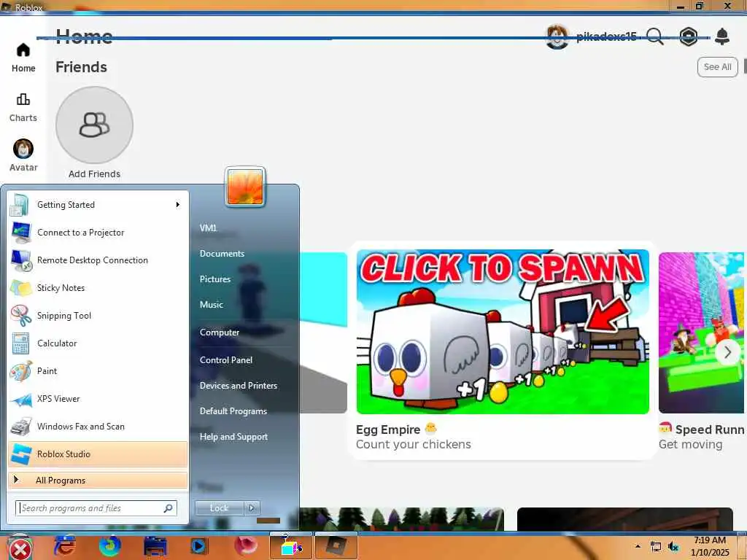This screenshot has width=747, height=560.
Task: Open the pink round taskbar icon
Action: pos(245,545)
